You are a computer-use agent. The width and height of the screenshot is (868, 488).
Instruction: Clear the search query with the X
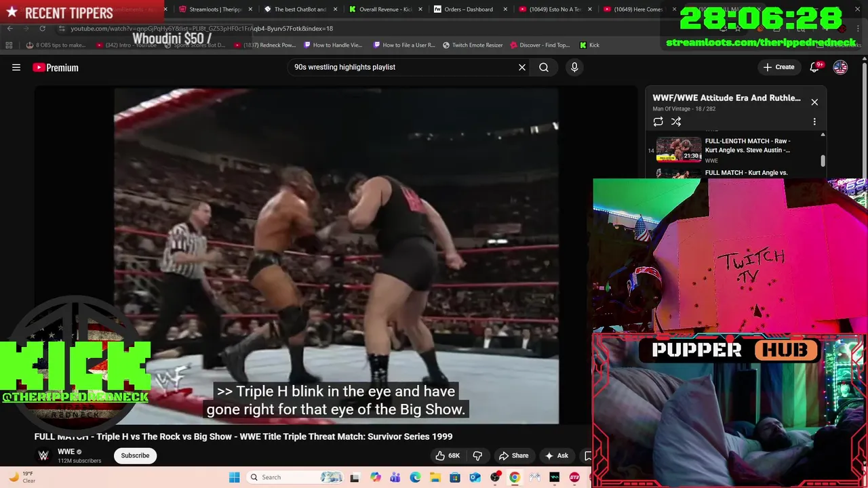(522, 67)
